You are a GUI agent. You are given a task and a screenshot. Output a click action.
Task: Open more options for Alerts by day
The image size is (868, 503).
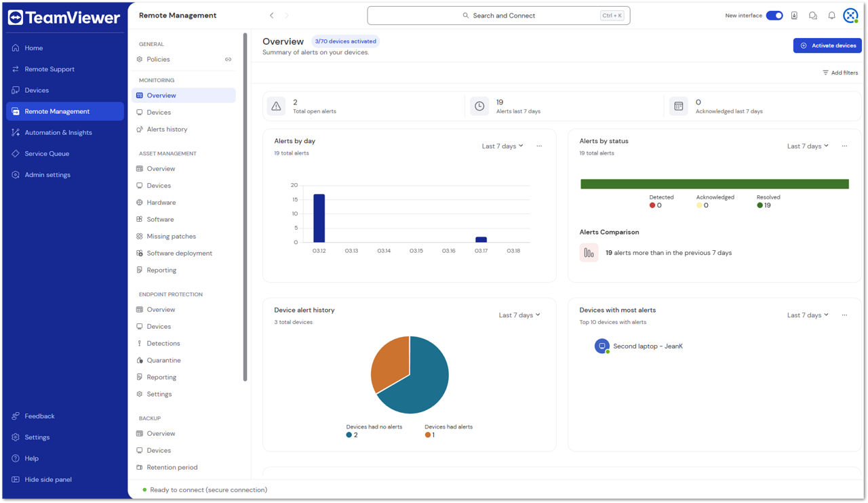click(x=539, y=146)
